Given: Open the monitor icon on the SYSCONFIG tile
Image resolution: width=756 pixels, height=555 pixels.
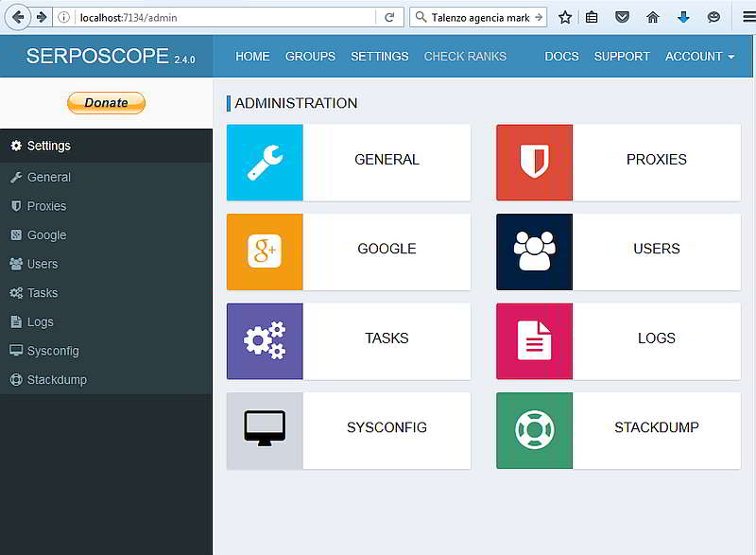Looking at the screenshot, I should pyautogui.click(x=263, y=429).
